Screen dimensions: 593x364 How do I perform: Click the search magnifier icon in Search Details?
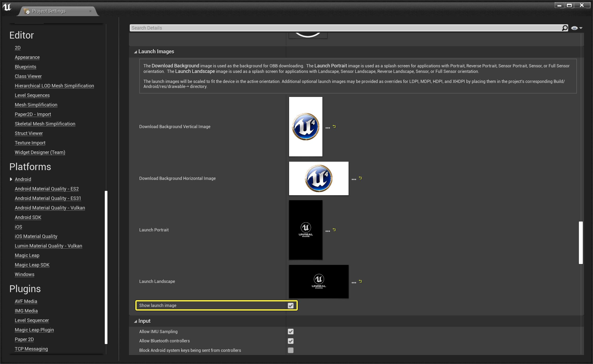coord(565,28)
